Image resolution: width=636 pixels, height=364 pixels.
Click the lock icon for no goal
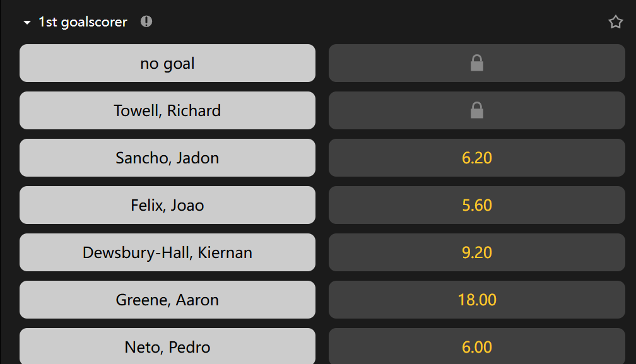click(477, 63)
